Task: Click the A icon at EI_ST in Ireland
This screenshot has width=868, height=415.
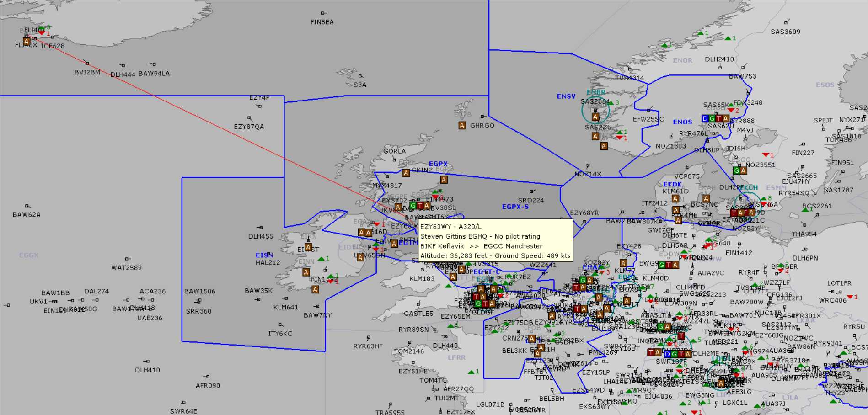Action: 309,247
